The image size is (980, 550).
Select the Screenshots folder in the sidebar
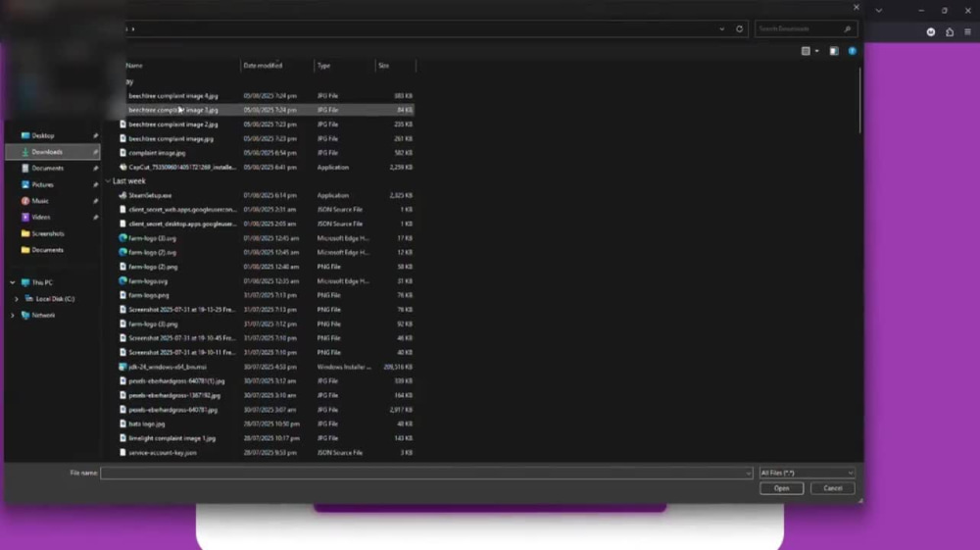pyautogui.click(x=53, y=233)
